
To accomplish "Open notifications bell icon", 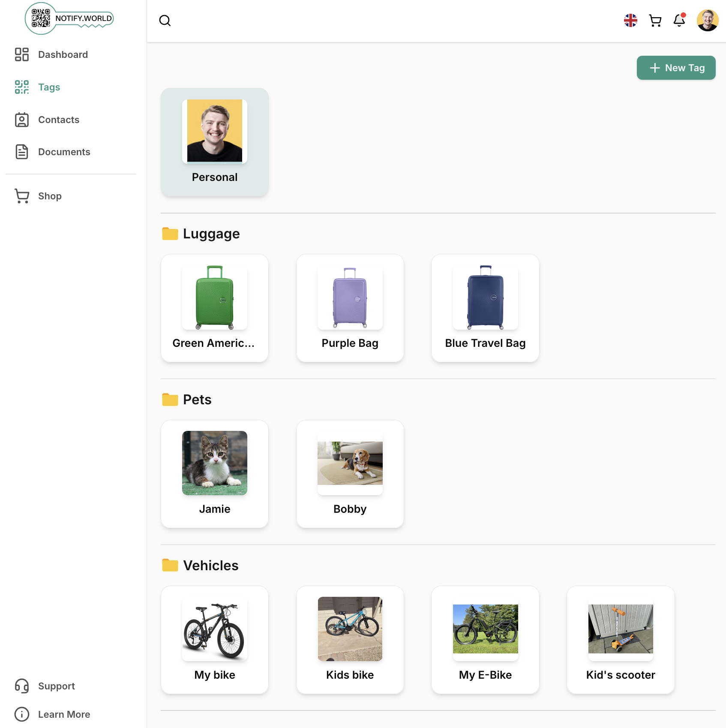I will (x=679, y=21).
